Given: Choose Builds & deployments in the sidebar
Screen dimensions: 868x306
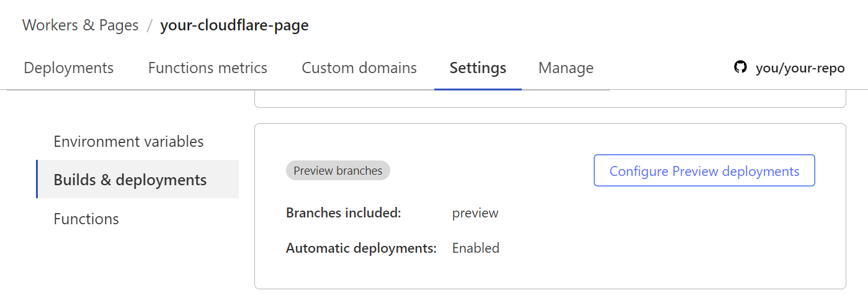Looking at the screenshot, I should pyautogui.click(x=130, y=180).
